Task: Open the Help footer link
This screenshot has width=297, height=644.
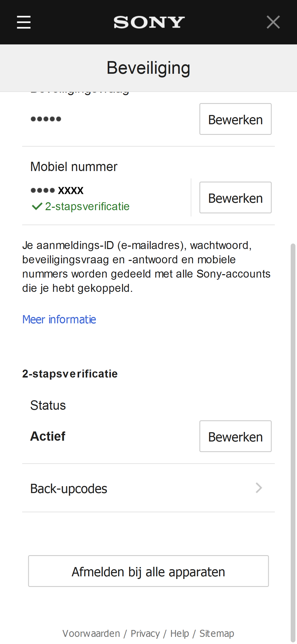Action: [180, 633]
